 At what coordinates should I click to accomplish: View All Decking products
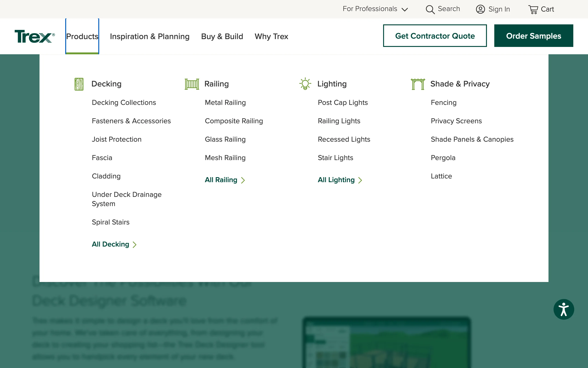pos(110,244)
